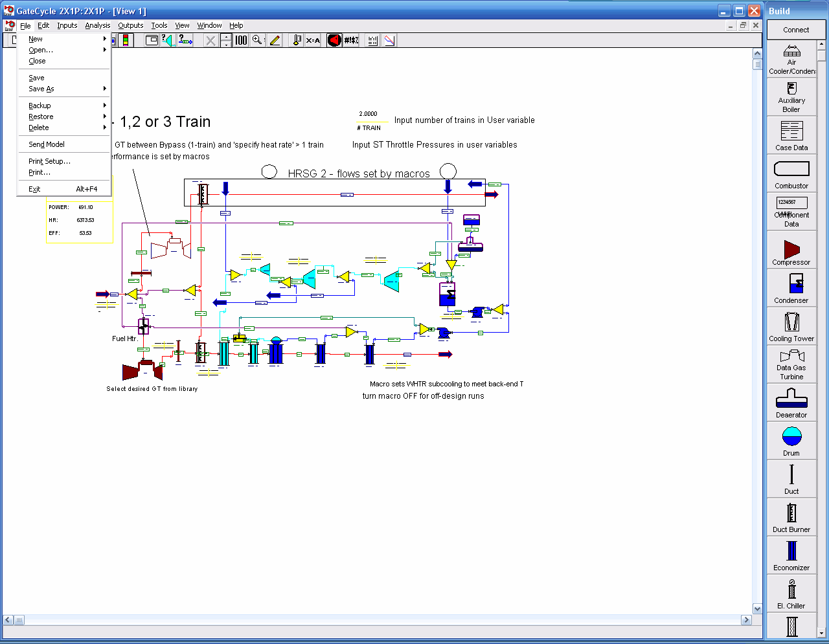The image size is (829, 644).
Task: Expand the Delete submenu
Action: point(64,128)
